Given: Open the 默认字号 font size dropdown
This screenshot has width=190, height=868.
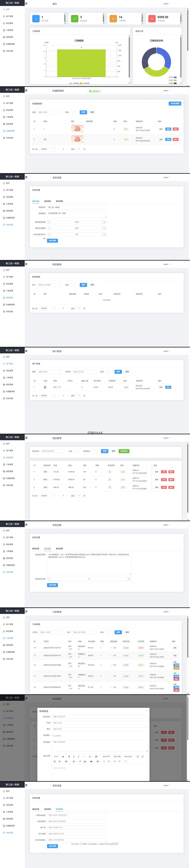Looking at the screenshot, I should click(x=107, y=757).
